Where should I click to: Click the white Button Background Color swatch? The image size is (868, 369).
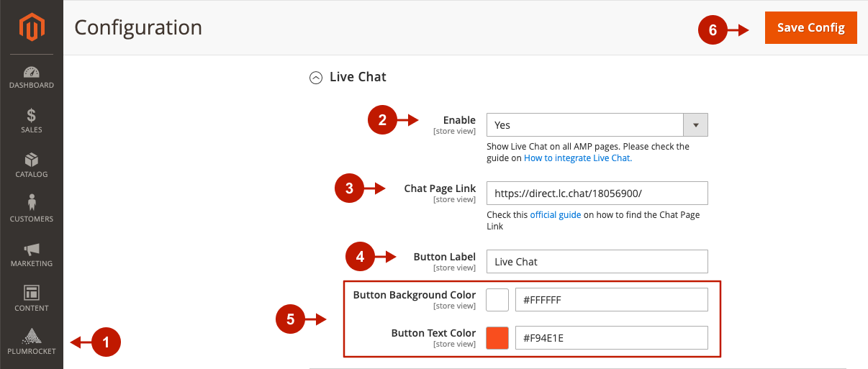click(497, 300)
